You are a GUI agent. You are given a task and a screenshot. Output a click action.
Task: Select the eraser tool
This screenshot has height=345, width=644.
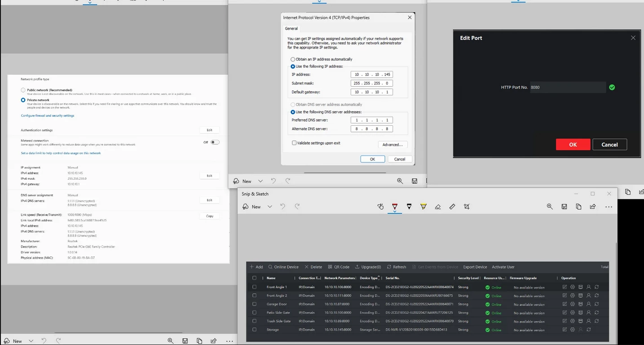click(438, 207)
